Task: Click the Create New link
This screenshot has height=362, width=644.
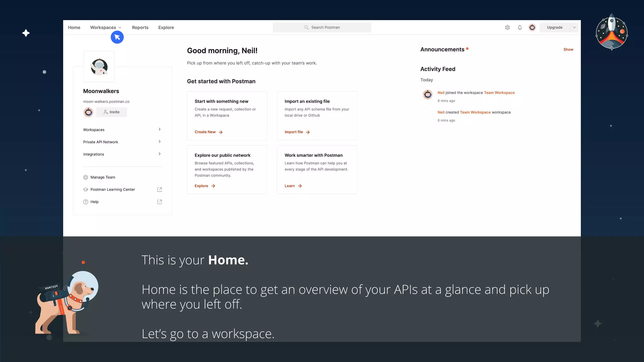Action: click(205, 132)
